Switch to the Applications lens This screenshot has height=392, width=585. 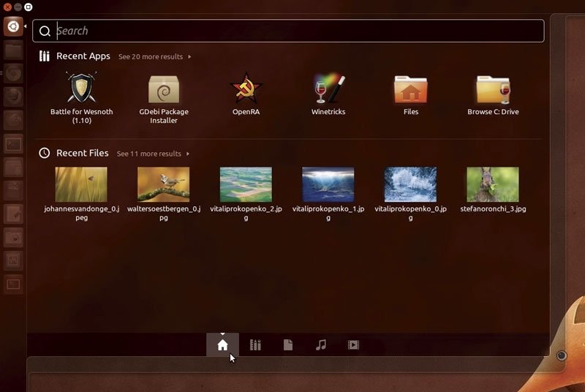pos(255,344)
